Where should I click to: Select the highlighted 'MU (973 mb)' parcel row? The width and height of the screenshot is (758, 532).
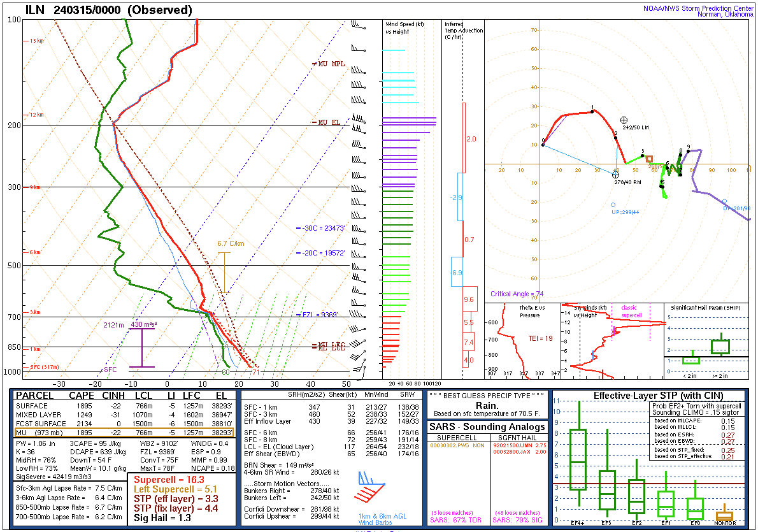124,433
